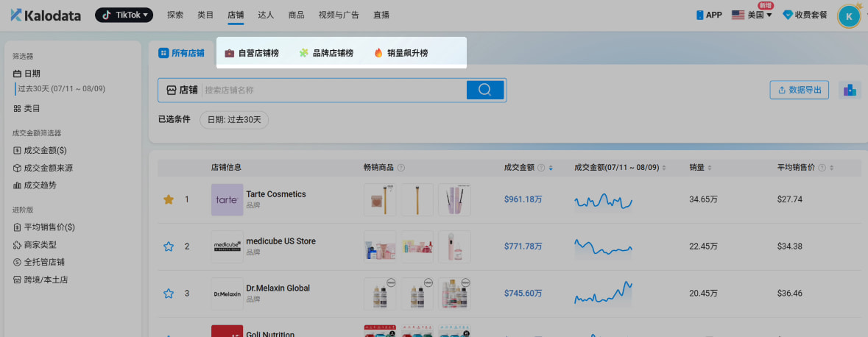Open the 日期 filter in sidebar

pyautogui.click(x=27, y=74)
